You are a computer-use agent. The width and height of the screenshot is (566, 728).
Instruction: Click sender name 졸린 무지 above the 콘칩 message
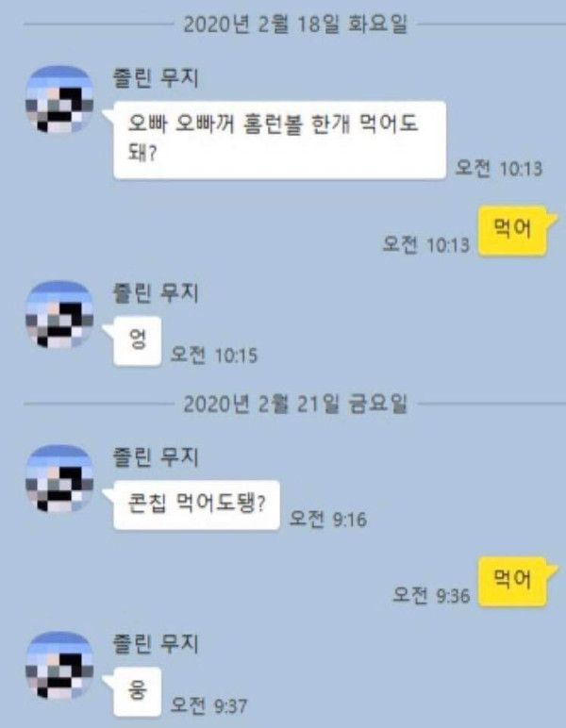pos(156,456)
